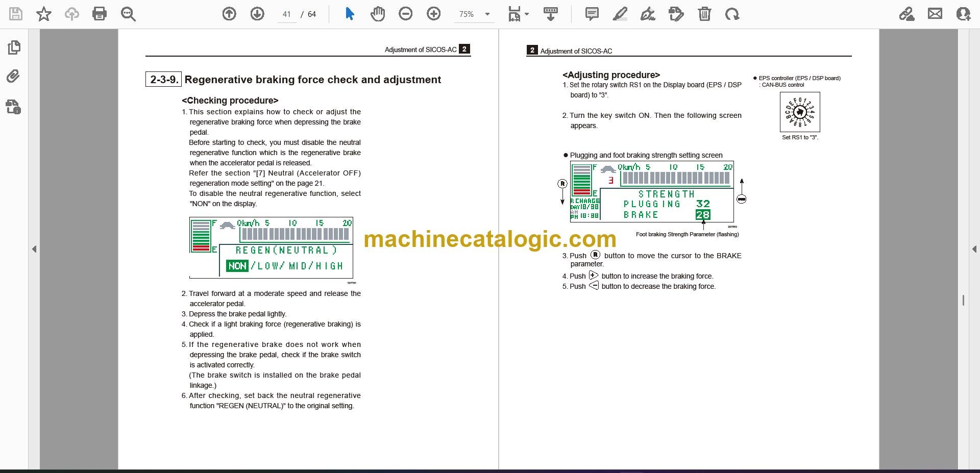Viewport: 980px width, 473px height.
Task: Bookmark this document with the star icon
Action: click(x=44, y=14)
